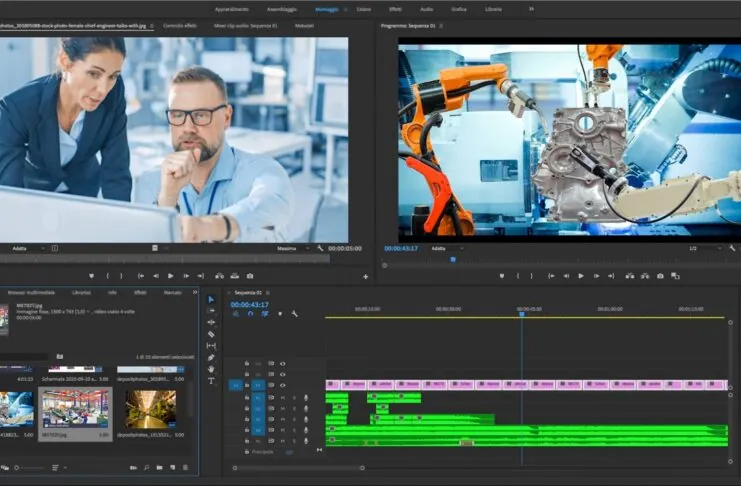Select the Selection arrow tool
The width and height of the screenshot is (741, 486).
(x=211, y=300)
